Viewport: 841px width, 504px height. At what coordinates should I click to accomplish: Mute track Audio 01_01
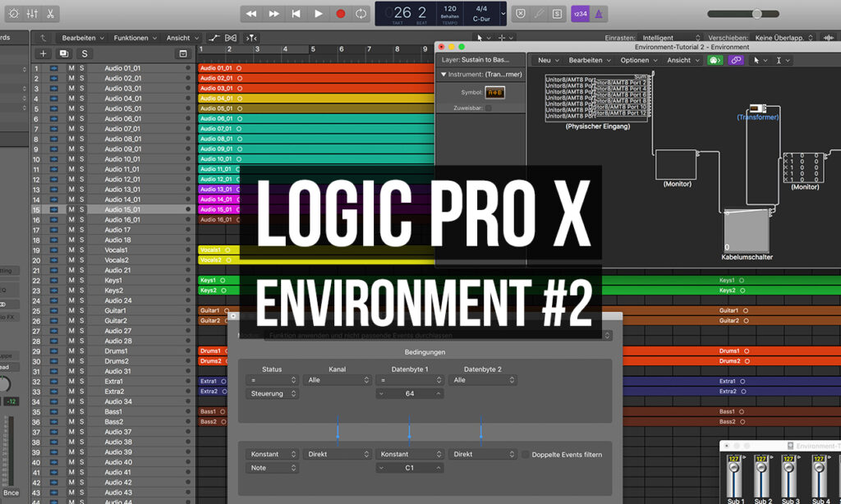click(71, 68)
